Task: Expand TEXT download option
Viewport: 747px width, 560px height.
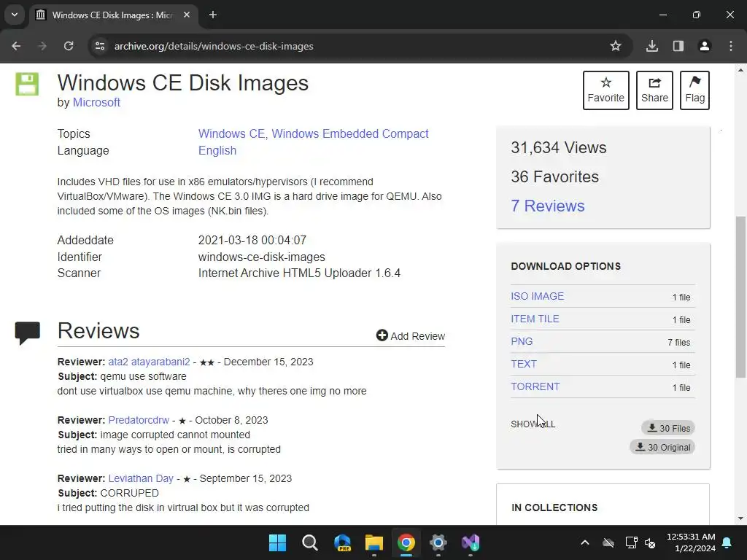Action: click(x=524, y=365)
